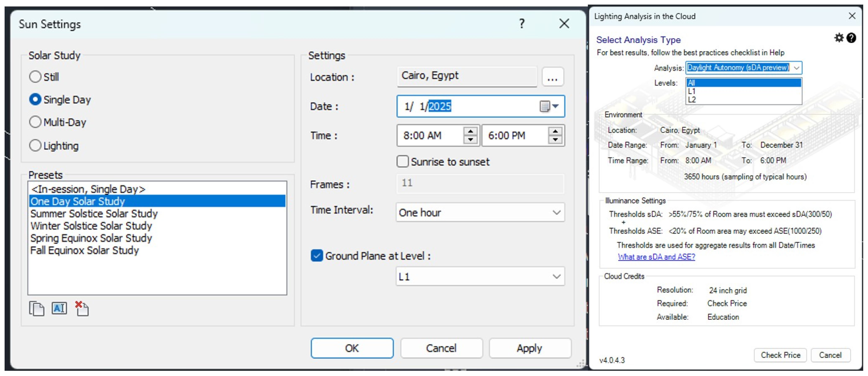
Task: Expand the Time Interval dropdown
Action: [556, 213]
